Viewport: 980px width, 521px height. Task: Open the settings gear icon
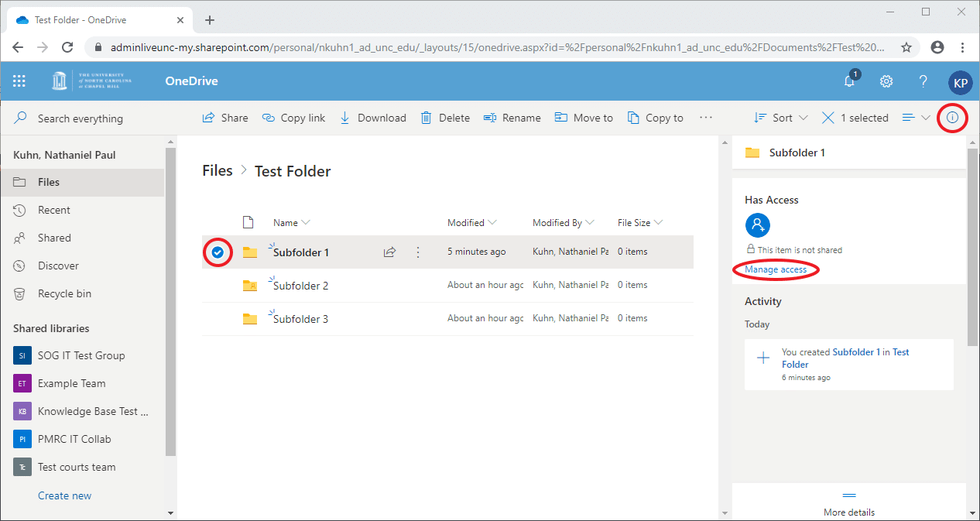click(x=886, y=81)
